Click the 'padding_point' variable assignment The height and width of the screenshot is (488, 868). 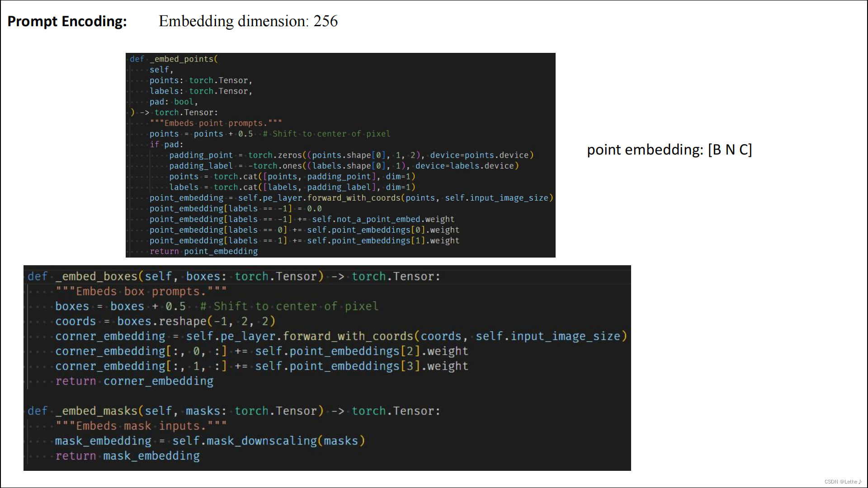201,155
